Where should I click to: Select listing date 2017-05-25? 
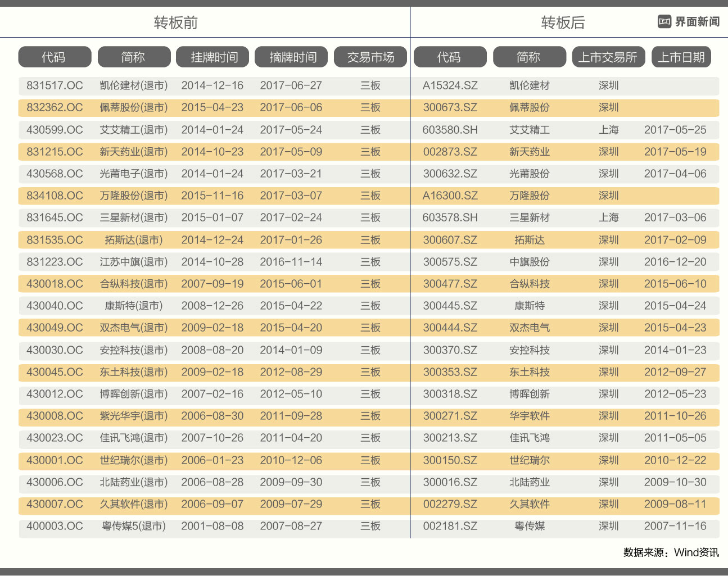point(675,130)
